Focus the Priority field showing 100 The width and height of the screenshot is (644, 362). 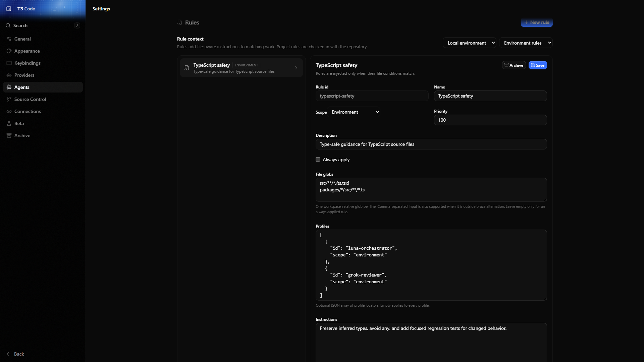click(490, 120)
